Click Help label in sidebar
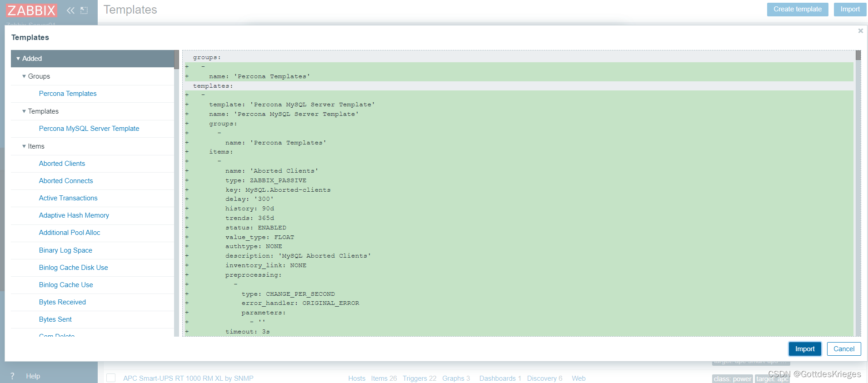 (33, 376)
